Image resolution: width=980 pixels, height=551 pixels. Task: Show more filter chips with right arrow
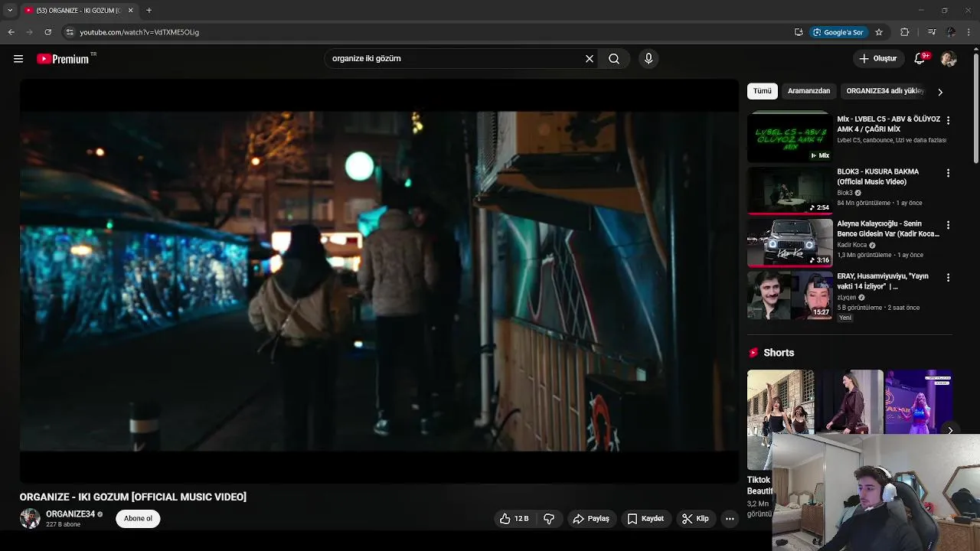click(x=940, y=92)
